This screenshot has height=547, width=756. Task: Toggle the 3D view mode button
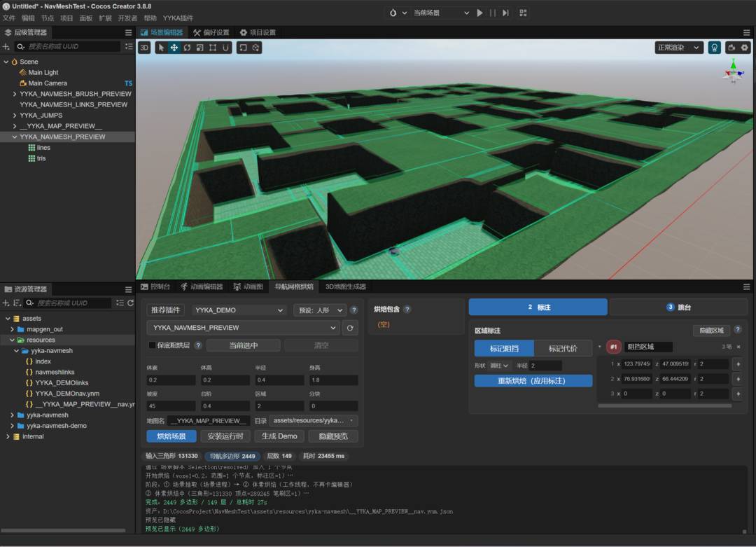[144, 47]
